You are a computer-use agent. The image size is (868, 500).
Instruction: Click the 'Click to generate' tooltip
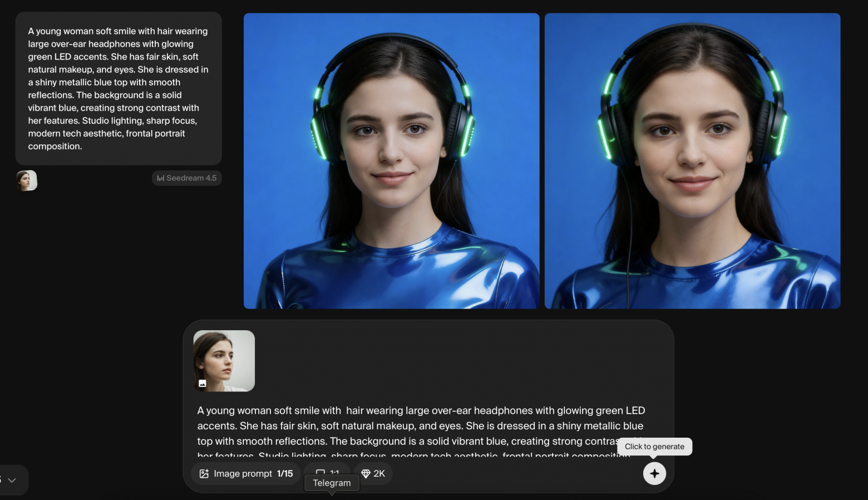(x=654, y=447)
